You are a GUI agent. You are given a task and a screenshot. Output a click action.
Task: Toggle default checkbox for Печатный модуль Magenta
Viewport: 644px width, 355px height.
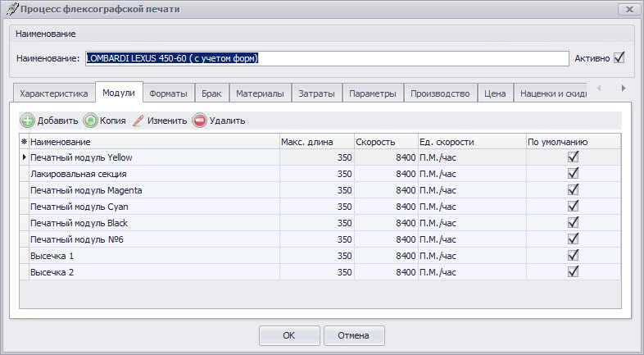[573, 190]
